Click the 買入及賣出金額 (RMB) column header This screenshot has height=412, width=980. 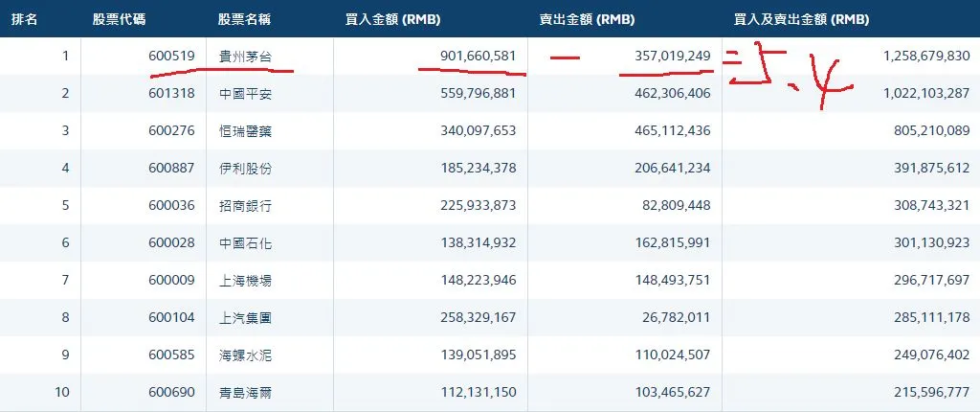[x=801, y=19]
